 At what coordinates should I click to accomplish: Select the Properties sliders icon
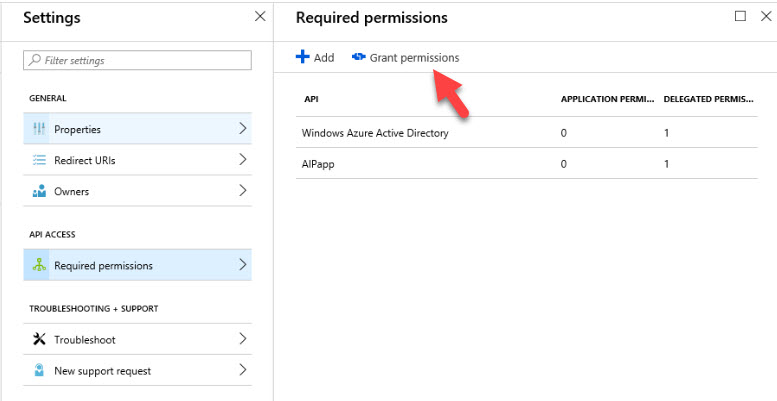pyautogui.click(x=39, y=129)
